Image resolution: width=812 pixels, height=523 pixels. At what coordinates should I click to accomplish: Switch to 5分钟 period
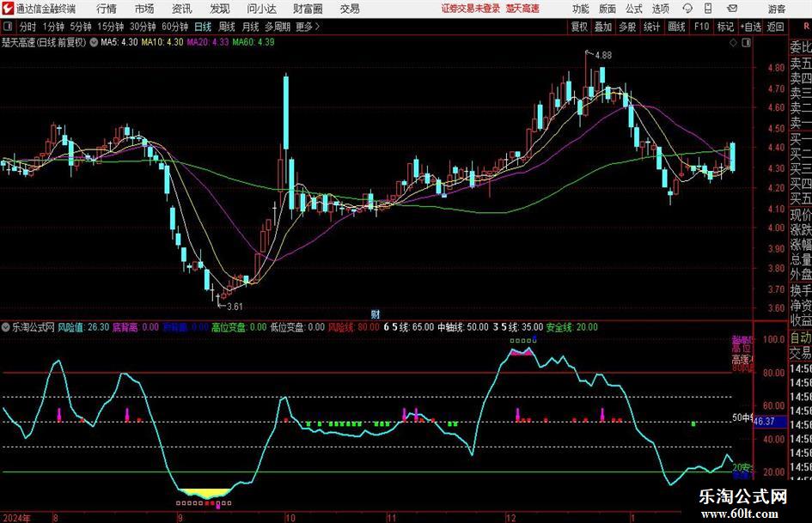point(81,27)
